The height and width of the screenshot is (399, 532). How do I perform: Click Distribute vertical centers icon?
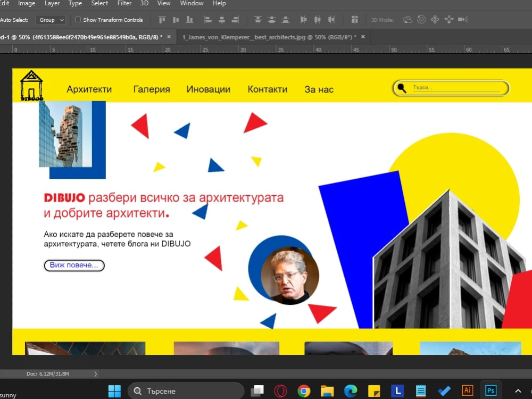pos(272,20)
